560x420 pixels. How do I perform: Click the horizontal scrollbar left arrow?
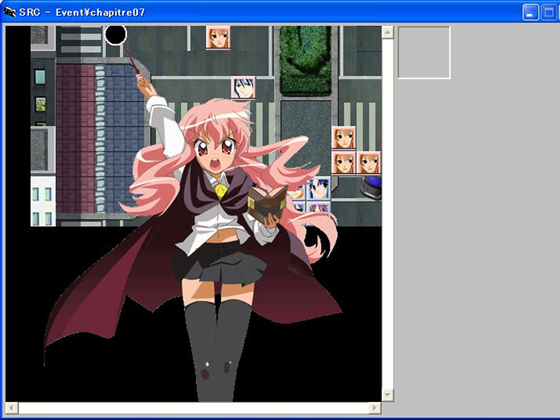12,408
